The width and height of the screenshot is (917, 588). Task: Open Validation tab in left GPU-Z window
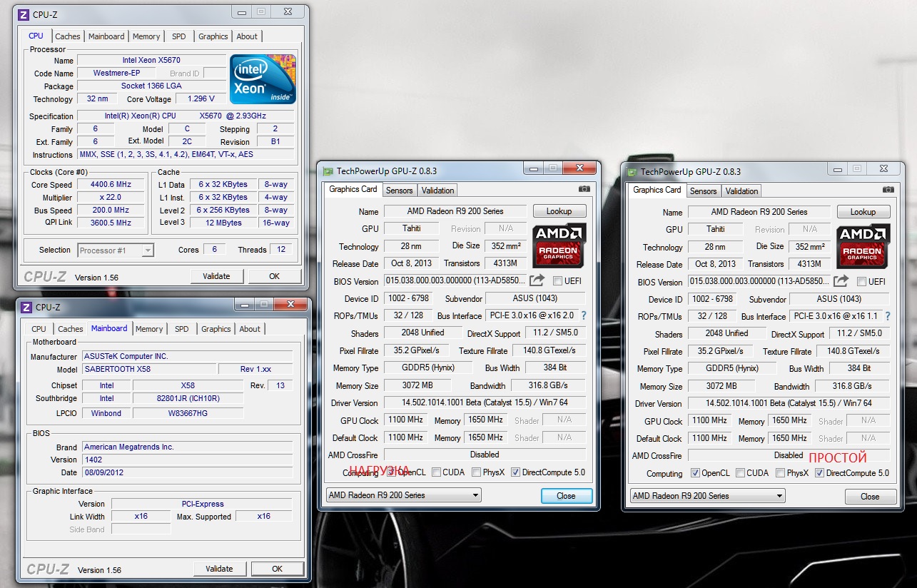437,191
